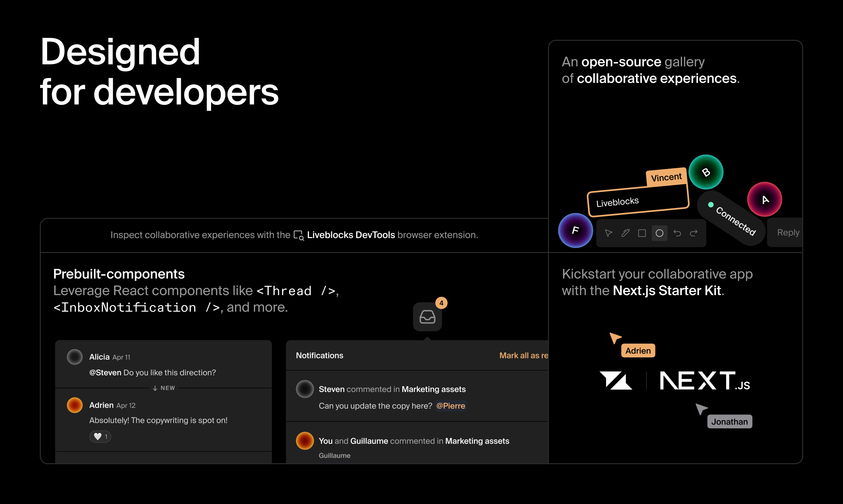Click the Jonathan cursor label
Viewport: 843px width, 504px height.
pos(729,421)
